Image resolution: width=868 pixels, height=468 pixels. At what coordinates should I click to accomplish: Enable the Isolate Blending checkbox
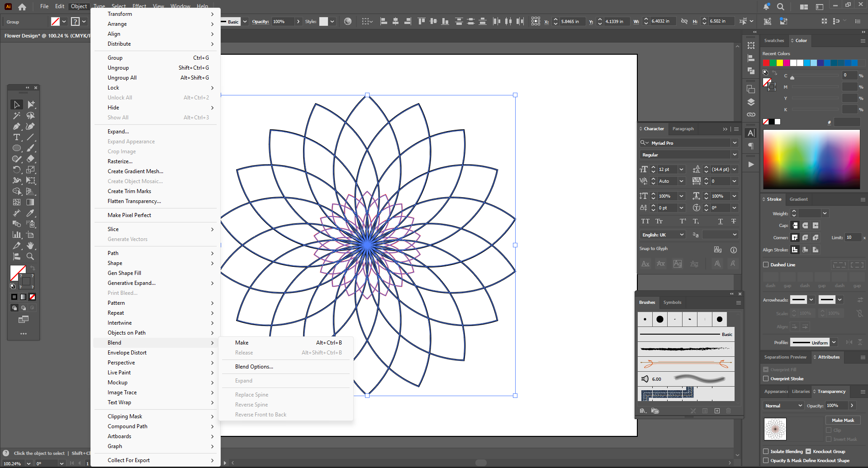(x=766, y=451)
